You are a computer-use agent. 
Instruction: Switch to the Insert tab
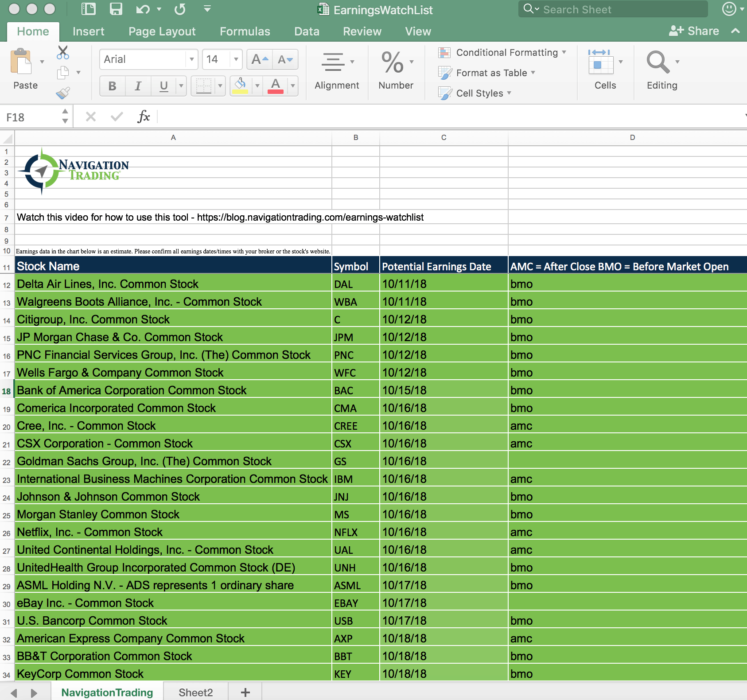89,31
